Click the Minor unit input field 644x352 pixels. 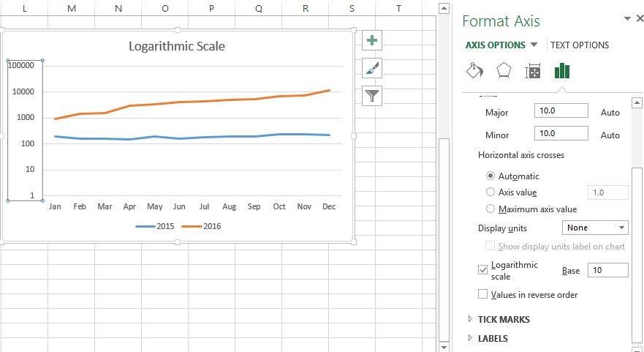click(x=561, y=133)
